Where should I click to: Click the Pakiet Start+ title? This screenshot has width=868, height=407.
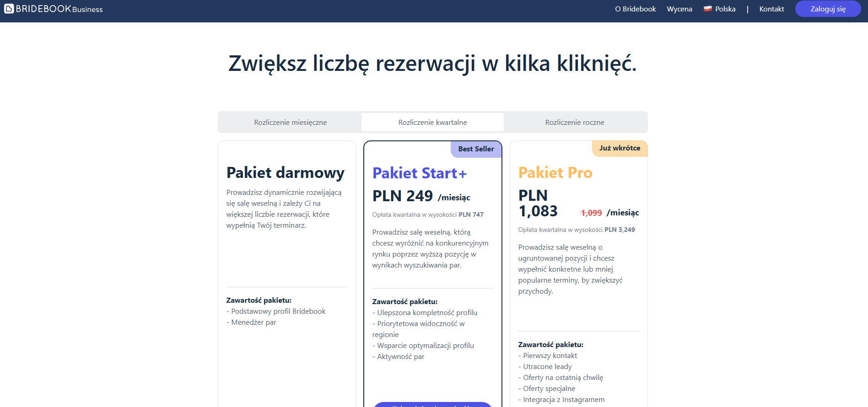419,173
